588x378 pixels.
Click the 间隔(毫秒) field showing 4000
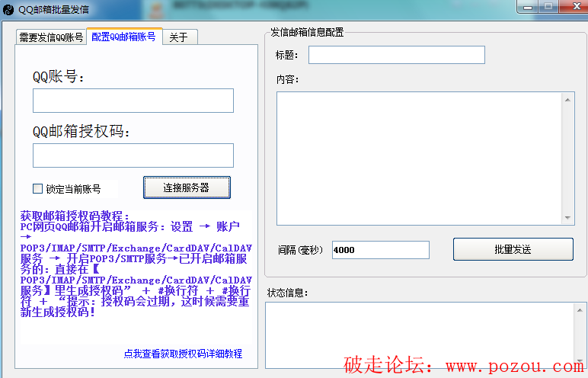click(380, 250)
